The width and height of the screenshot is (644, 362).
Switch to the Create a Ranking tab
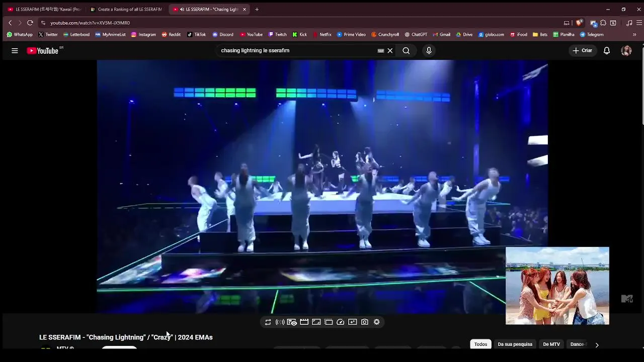(x=126, y=9)
